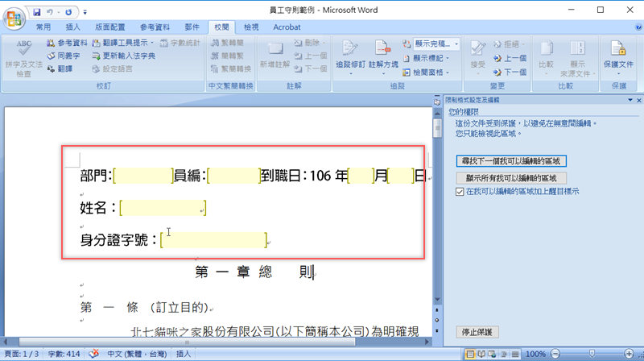Click 接受 change button
This screenshot has width=644, height=361.
[x=477, y=57]
